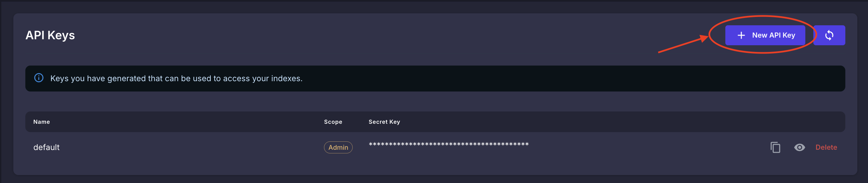Viewport: 868px width, 183px height.
Task: Refresh the API keys list
Action: click(829, 35)
